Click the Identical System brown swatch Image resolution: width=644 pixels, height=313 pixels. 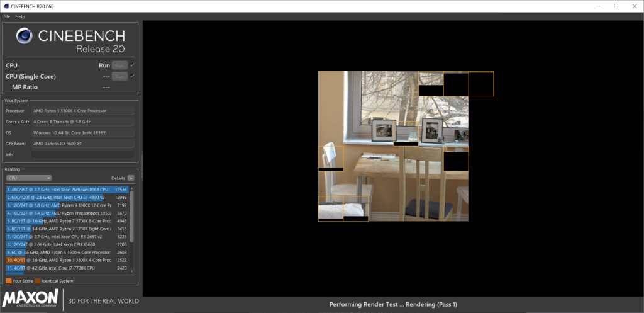tap(38, 282)
